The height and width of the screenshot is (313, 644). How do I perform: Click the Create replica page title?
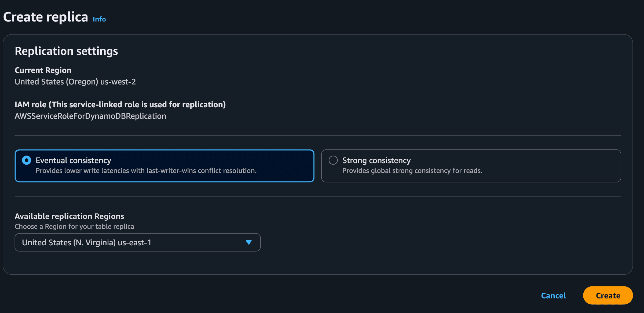coord(46,17)
